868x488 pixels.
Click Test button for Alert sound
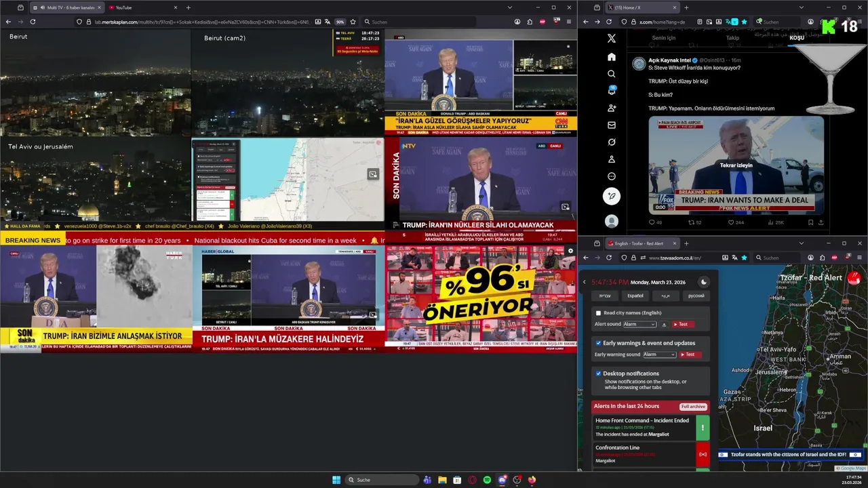(x=683, y=325)
